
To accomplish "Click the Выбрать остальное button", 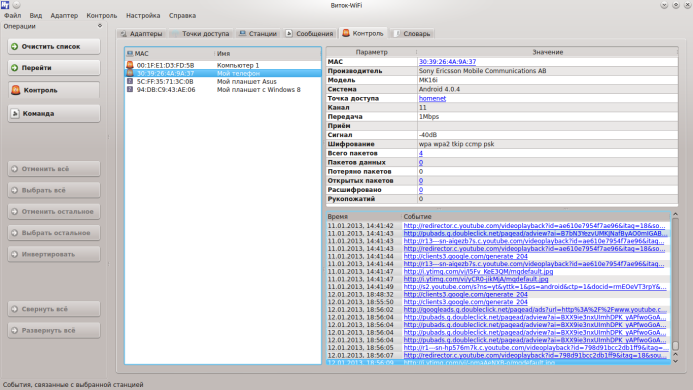I will [54, 233].
